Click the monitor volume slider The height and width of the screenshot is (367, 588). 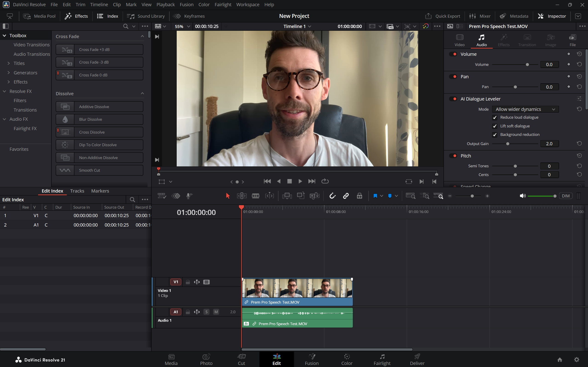(542, 196)
